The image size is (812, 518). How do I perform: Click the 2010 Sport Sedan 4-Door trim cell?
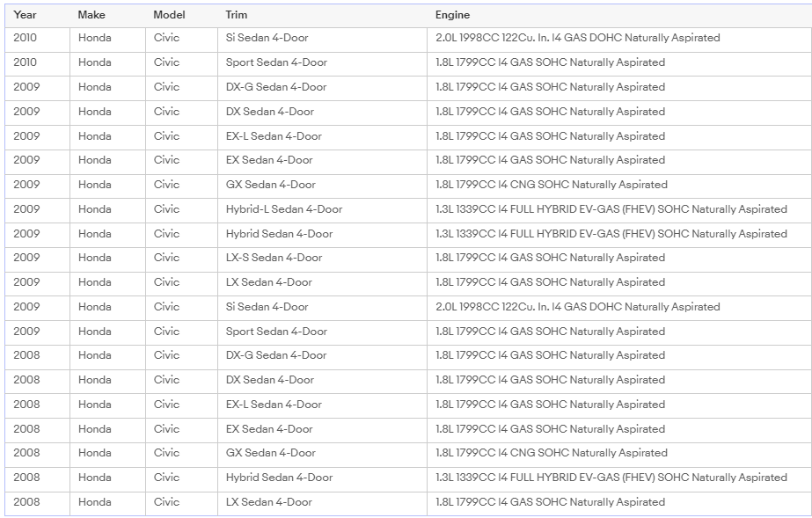point(276,62)
